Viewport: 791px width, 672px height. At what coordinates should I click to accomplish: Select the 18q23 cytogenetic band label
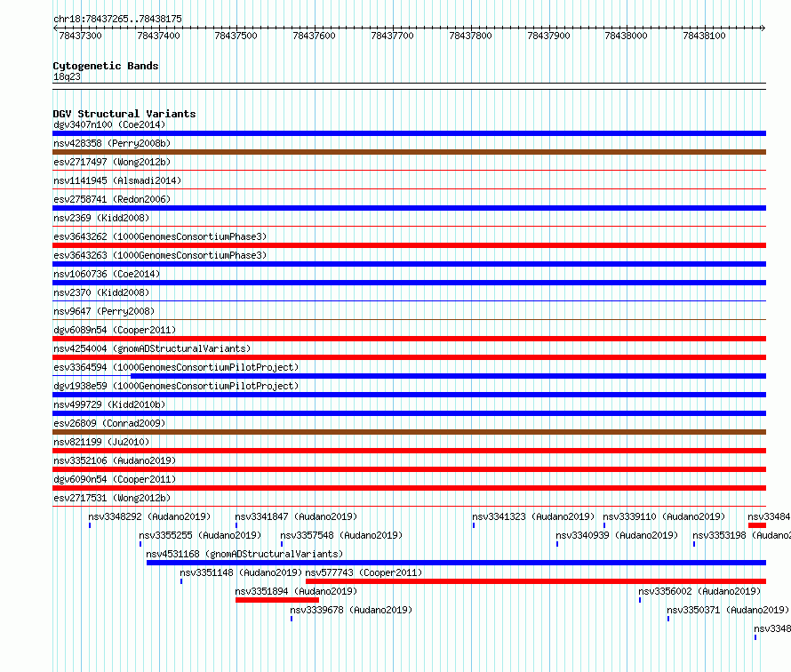point(67,76)
